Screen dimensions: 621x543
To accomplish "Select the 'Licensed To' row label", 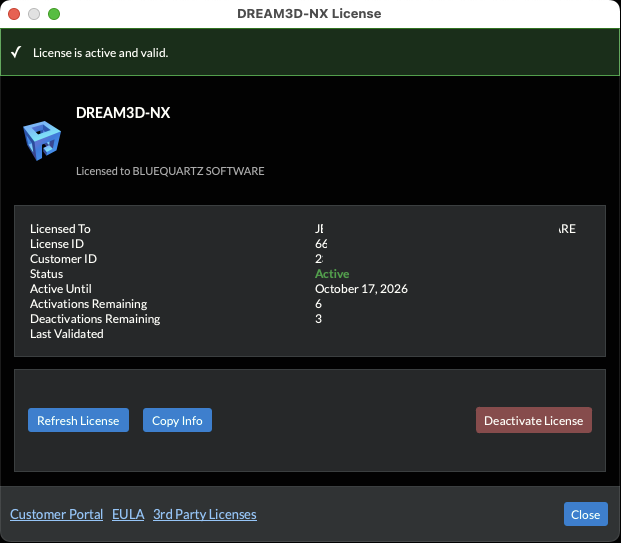I will 60,229.
